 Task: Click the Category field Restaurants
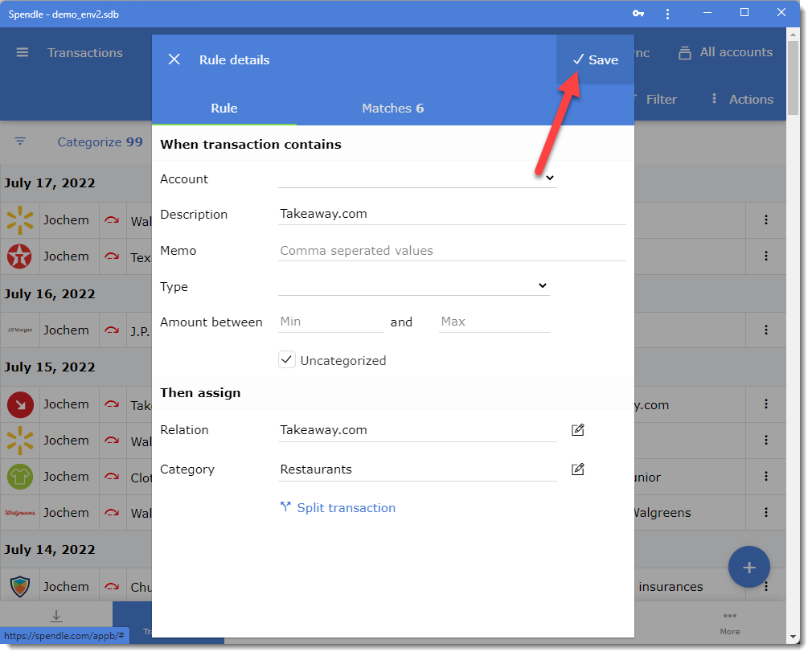[x=417, y=469]
